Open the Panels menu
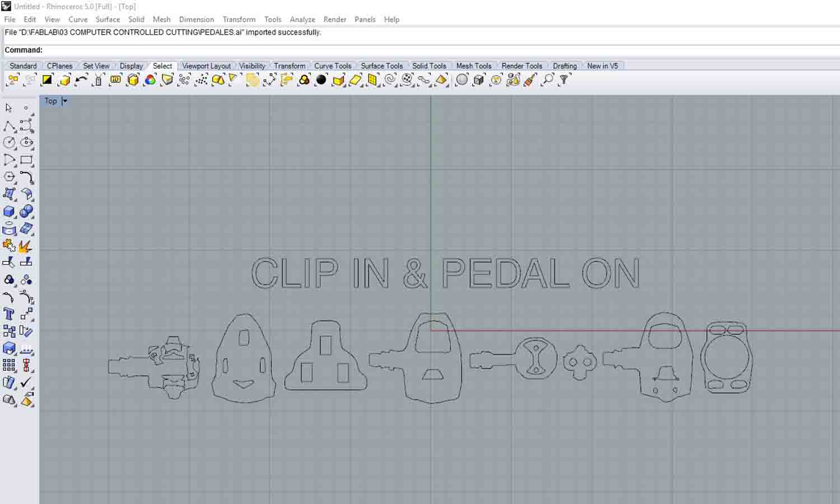The height and width of the screenshot is (504, 840). [x=365, y=19]
